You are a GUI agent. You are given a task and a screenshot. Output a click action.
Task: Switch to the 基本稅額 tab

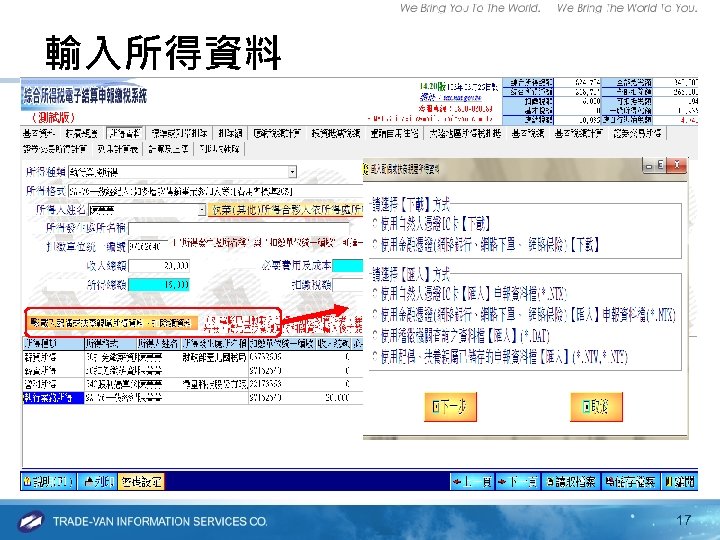(x=528, y=134)
